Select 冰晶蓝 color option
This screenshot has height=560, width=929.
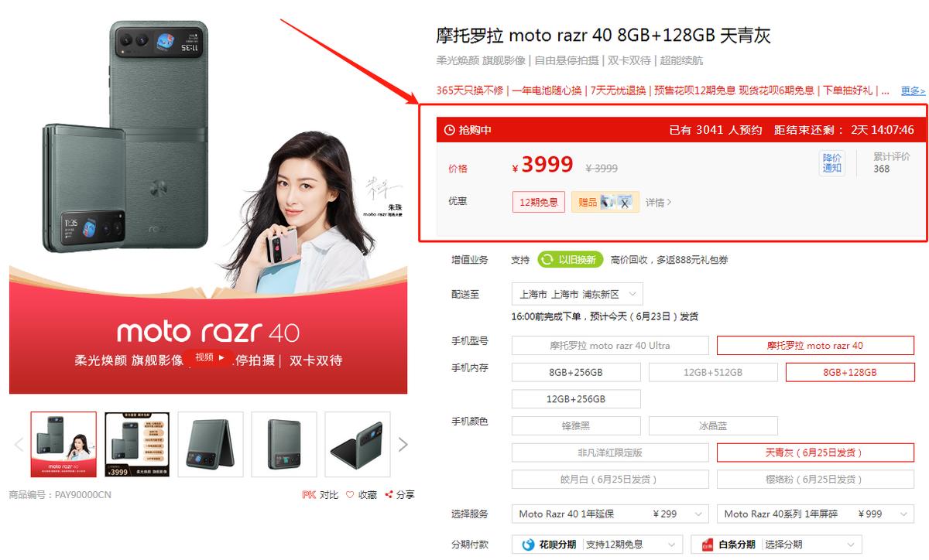pyautogui.click(x=713, y=425)
